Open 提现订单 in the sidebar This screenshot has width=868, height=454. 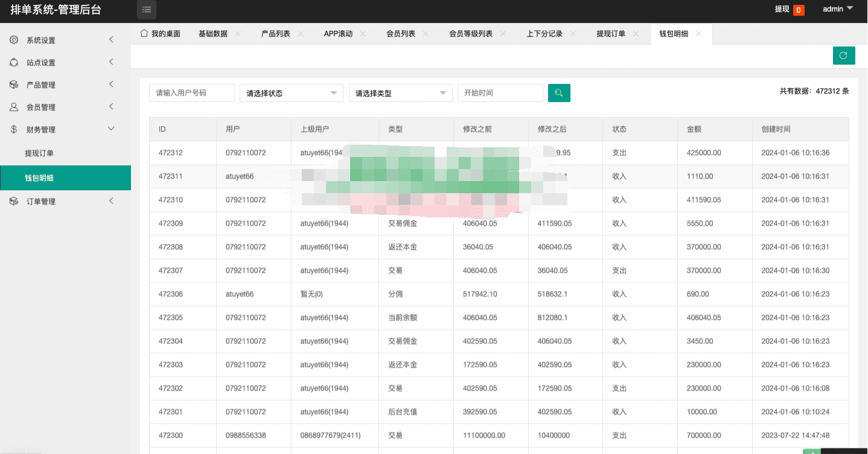pos(39,153)
